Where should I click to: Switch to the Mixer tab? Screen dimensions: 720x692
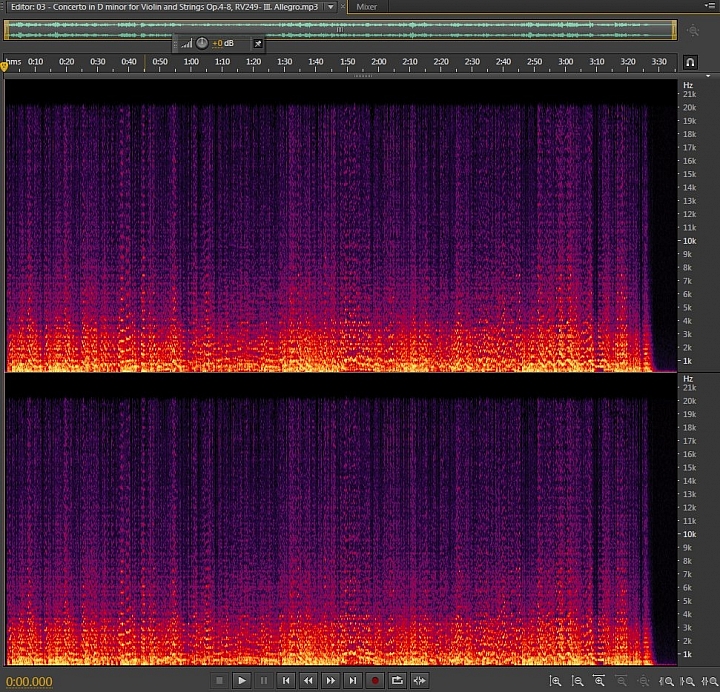[366, 7]
